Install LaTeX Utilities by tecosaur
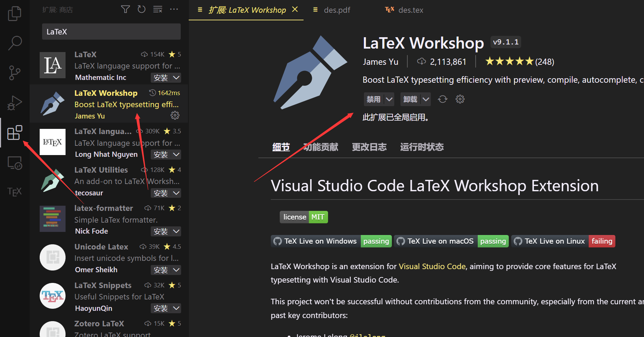Screen dimensions: 644x337 point(161,193)
